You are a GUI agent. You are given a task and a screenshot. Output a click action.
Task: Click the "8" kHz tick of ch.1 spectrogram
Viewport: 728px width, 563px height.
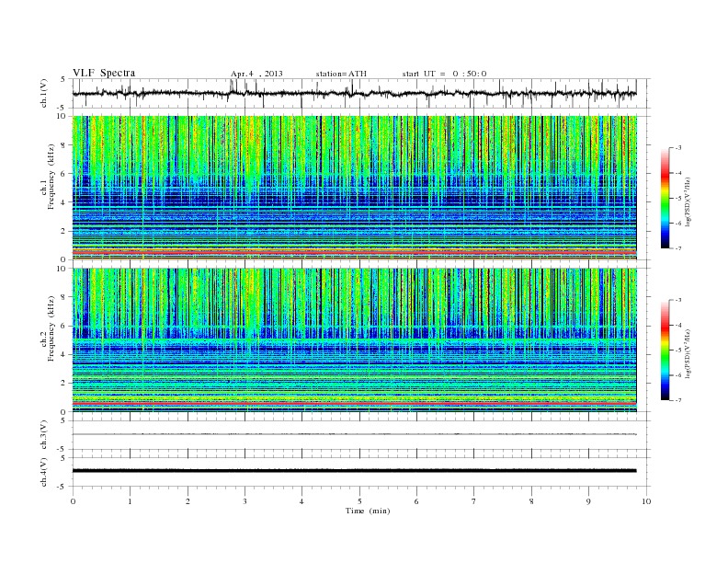click(64, 145)
